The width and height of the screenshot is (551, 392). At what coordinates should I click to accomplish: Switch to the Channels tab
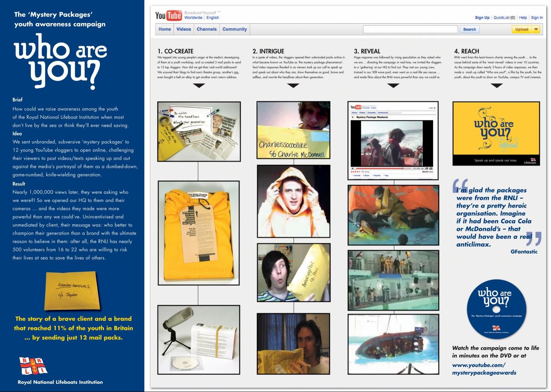206,29
